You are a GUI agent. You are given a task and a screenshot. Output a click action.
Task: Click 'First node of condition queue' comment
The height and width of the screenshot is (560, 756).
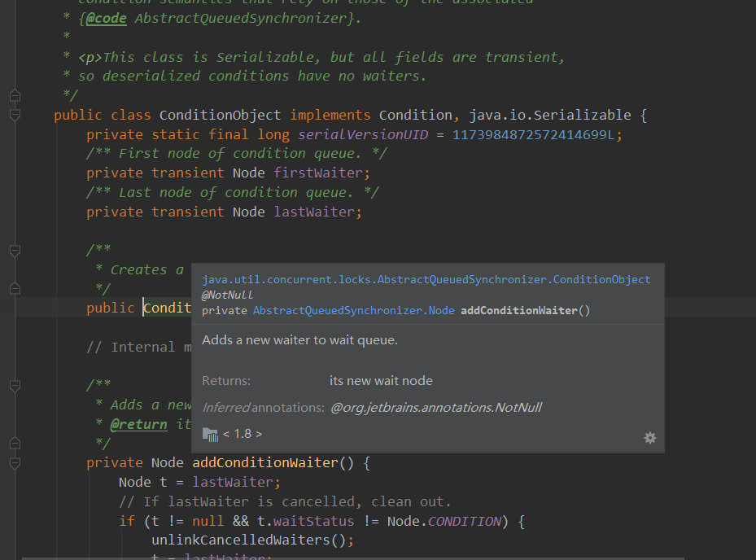[x=237, y=153]
